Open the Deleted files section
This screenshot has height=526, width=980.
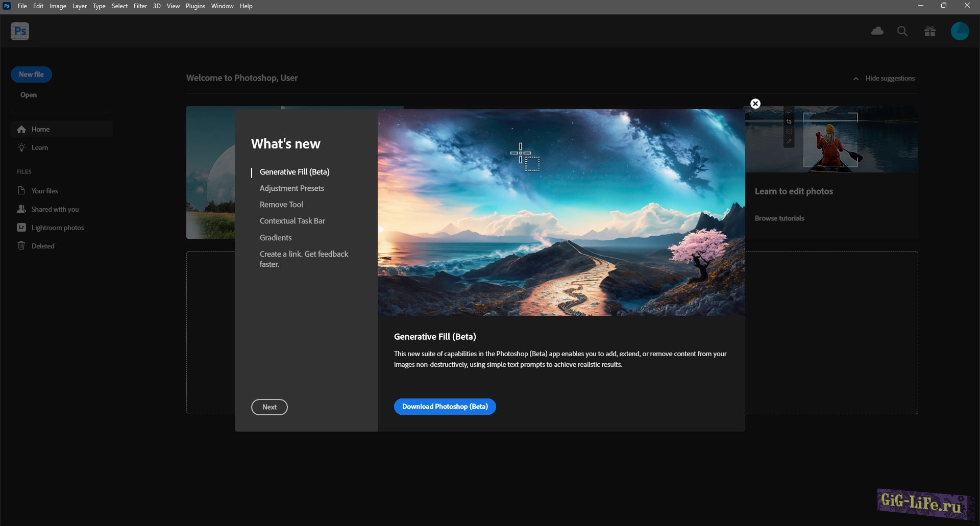tap(42, 246)
